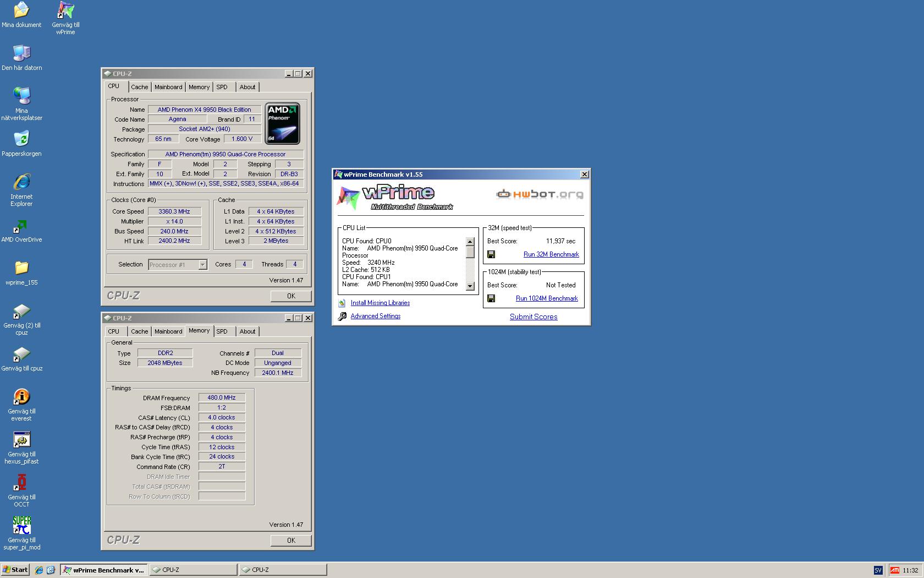Open the wprime_155 folder icon

pyautogui.click(x=21, y=273)
